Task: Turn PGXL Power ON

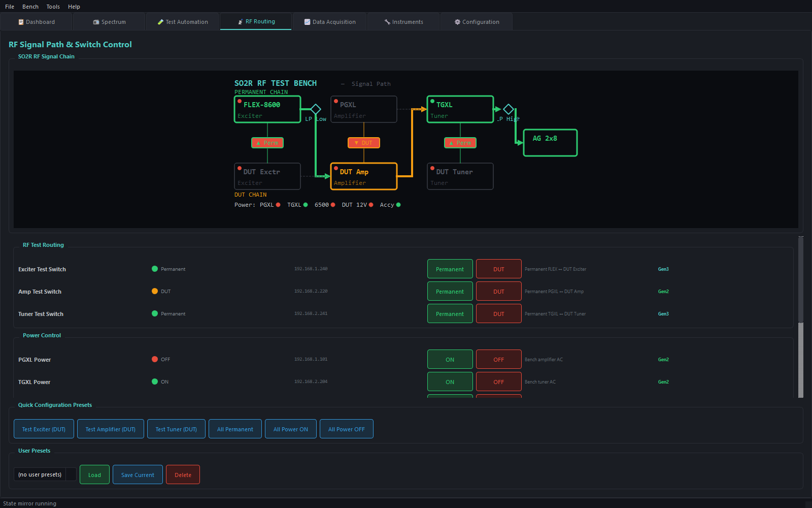Action: pyautogui.click(x=450, y=360)
